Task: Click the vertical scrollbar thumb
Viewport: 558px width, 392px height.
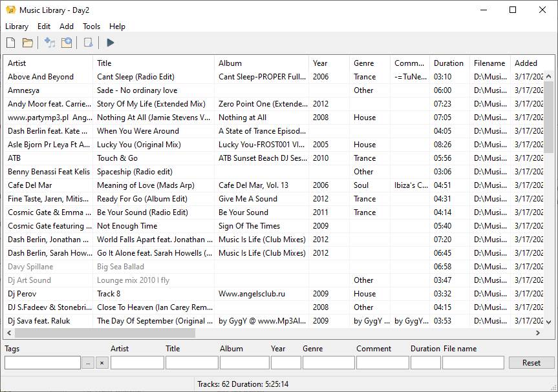Action: [x=548, y=117]
